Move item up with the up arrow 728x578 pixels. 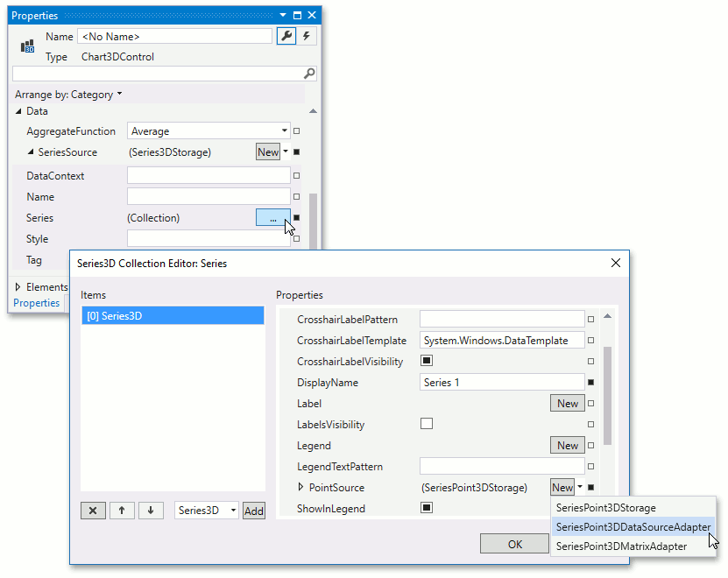tap(122, 511)
